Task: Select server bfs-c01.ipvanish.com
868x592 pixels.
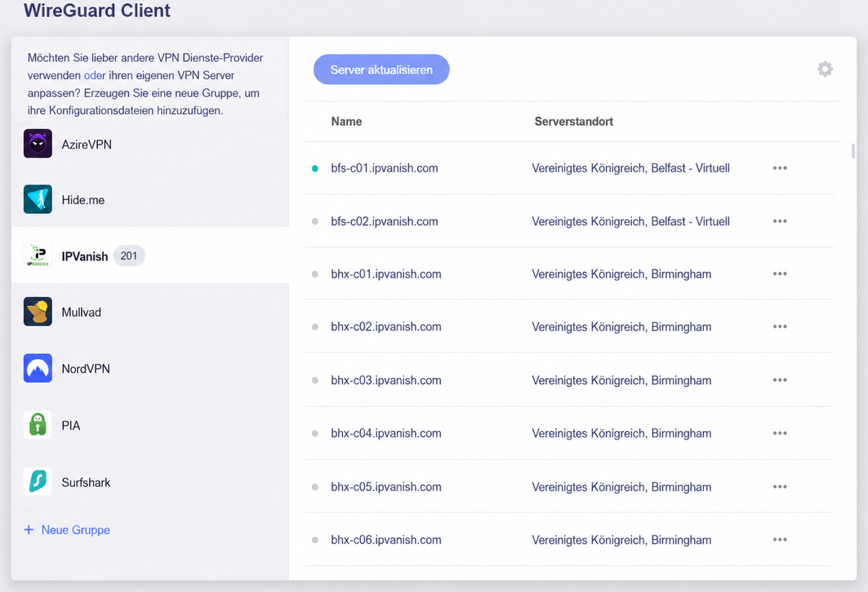Action: [x=384, y=167]
